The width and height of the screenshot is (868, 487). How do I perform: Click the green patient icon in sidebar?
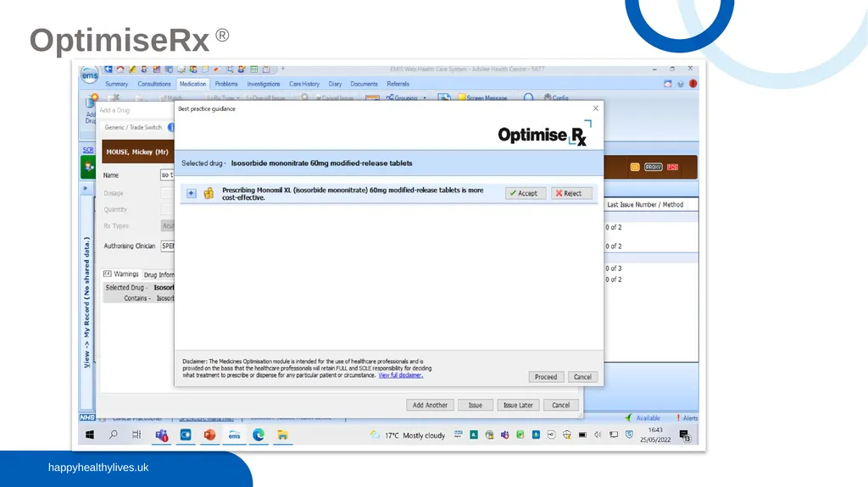[88, 167]
